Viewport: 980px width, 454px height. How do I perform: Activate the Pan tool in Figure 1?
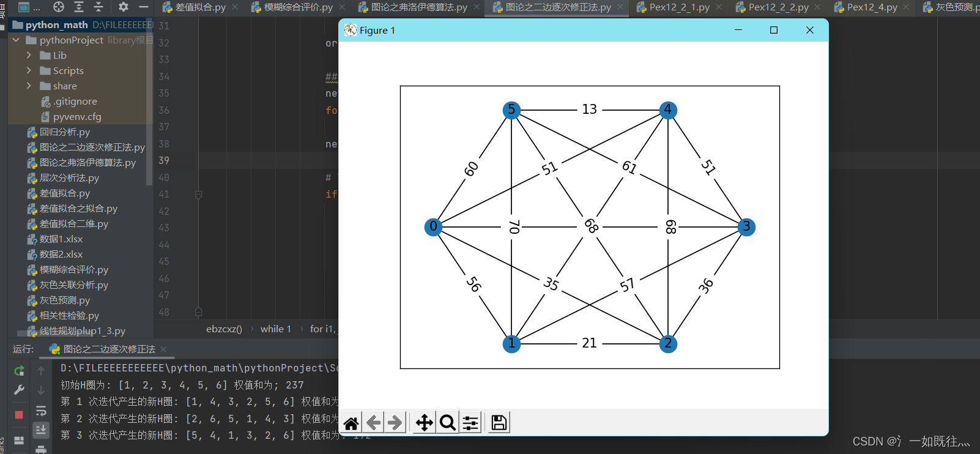pos(424,423)
